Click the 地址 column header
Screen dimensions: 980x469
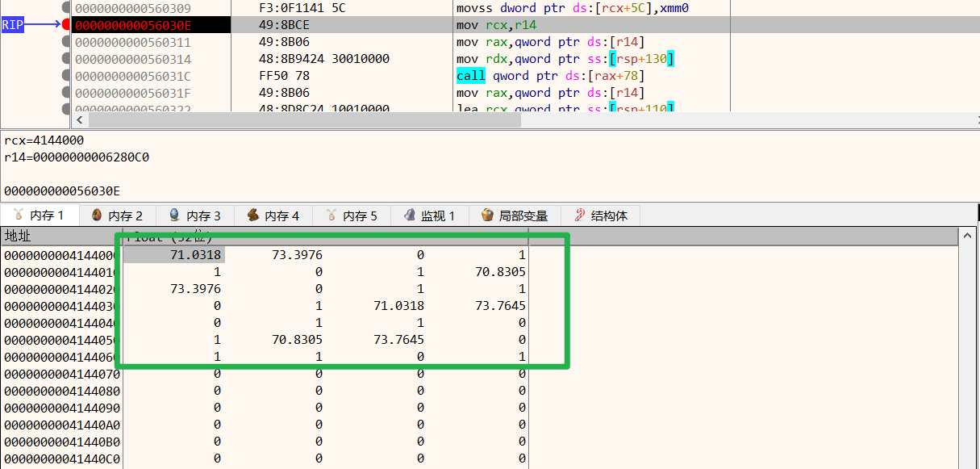pyautogui.click(x=61, y=236)
